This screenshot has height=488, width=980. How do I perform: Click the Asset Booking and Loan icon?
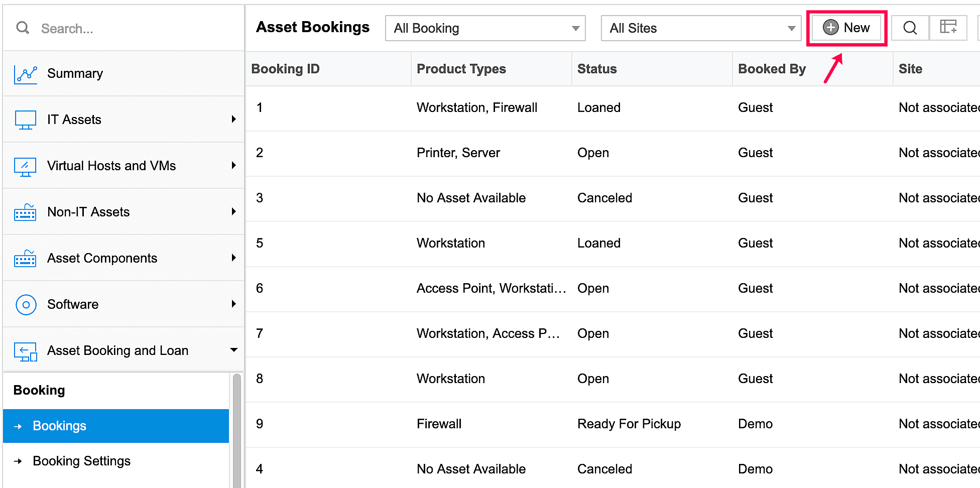pyautogui.click(x=26, y=351)
